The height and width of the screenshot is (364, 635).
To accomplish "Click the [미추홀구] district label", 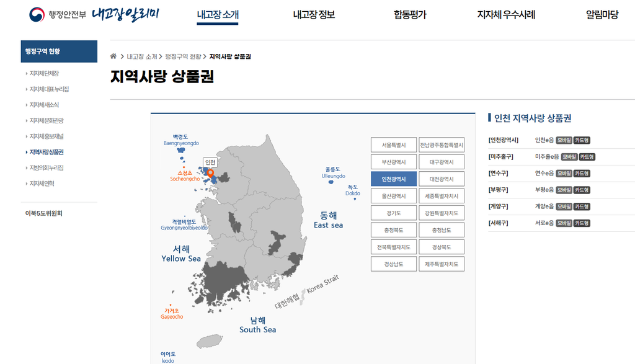I will click(x=501, y=157).
